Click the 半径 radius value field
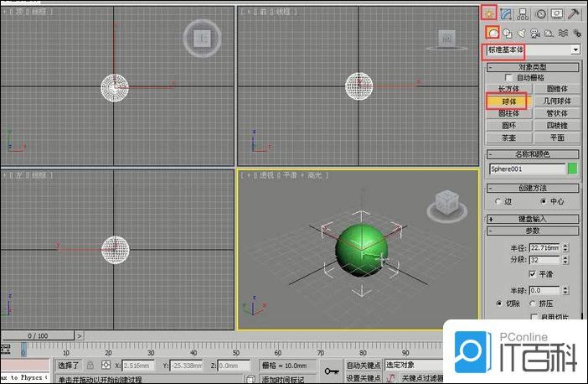The image size is (588, 384). pos(545,247)
